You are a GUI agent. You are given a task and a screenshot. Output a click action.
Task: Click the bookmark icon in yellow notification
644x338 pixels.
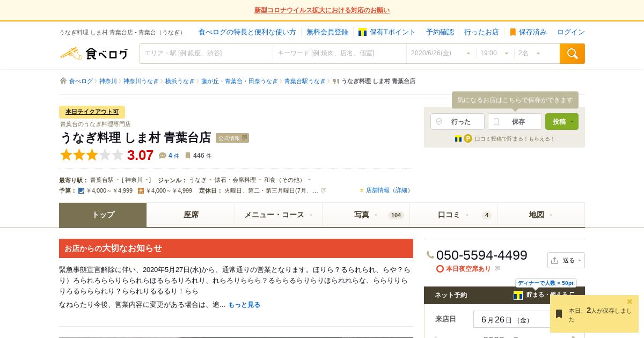tap(559, 314)
